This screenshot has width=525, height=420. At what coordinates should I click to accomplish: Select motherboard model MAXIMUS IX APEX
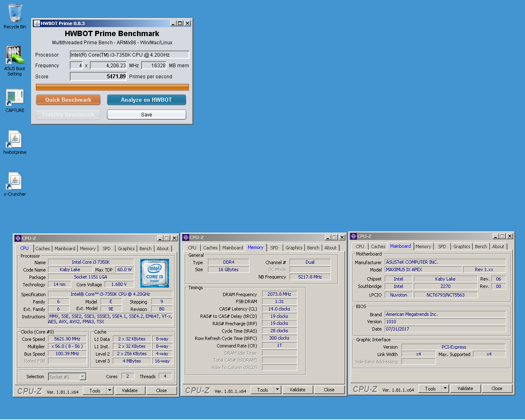tap(423, 269)
